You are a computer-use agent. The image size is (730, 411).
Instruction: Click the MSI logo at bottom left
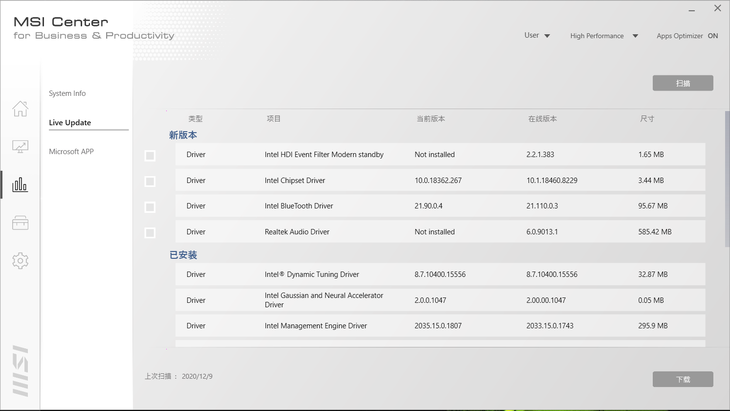(x=20, y=370)
